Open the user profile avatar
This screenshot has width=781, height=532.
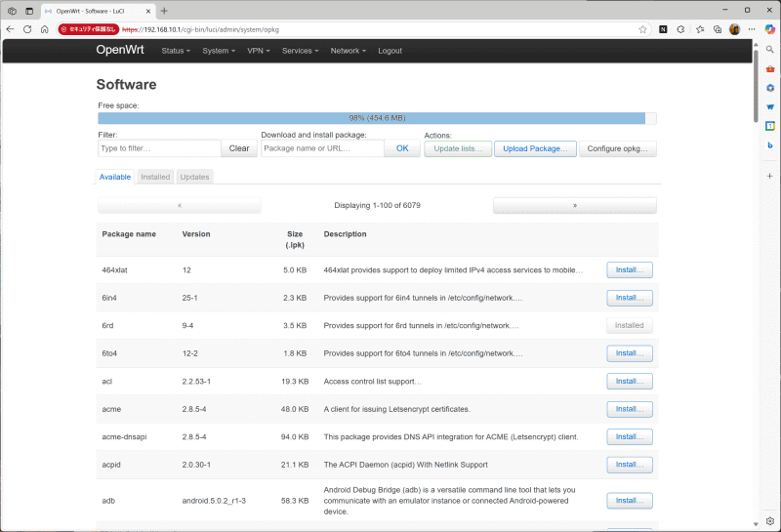(x=735, y=29)
